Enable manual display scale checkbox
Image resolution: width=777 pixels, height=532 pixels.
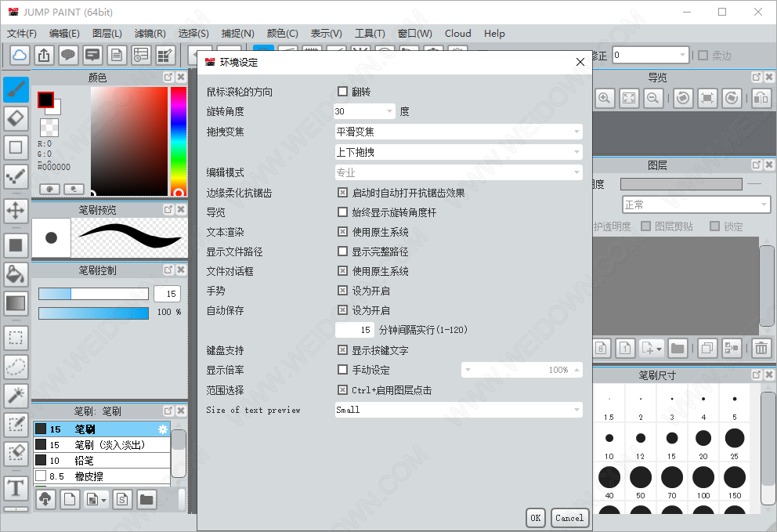pos(342,369)
